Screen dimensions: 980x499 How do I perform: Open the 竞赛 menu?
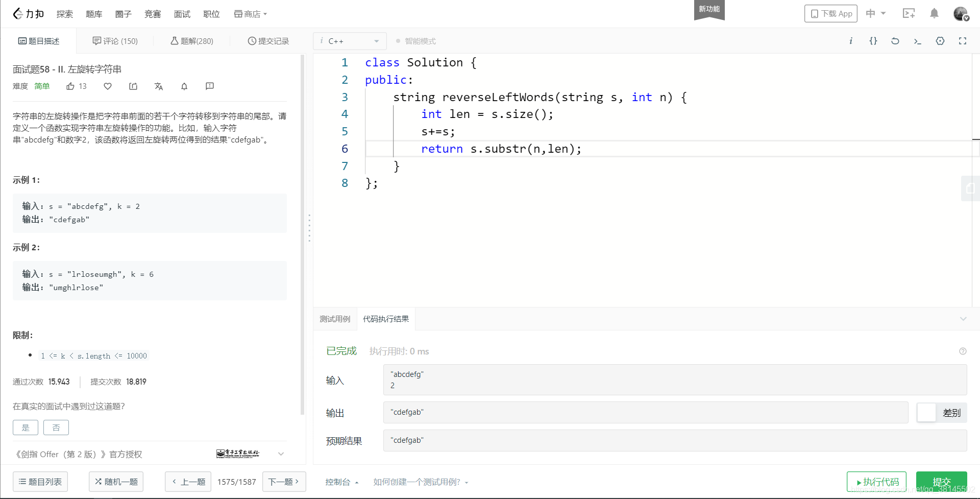click(153, 14)
